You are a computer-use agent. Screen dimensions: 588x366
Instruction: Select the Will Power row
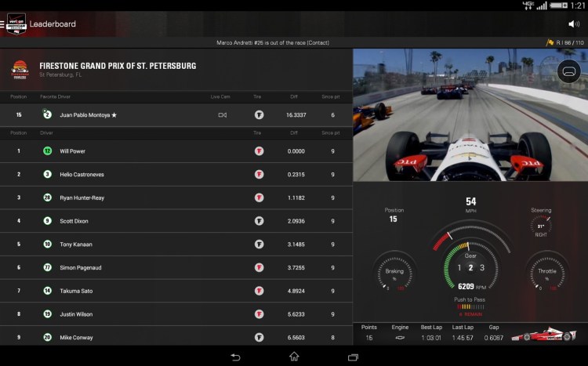(176, 151)
